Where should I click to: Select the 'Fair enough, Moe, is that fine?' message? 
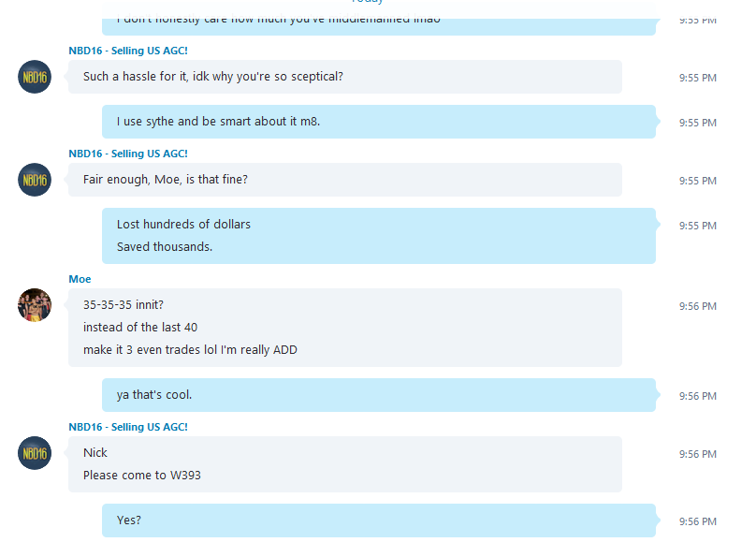pos(345,180)
